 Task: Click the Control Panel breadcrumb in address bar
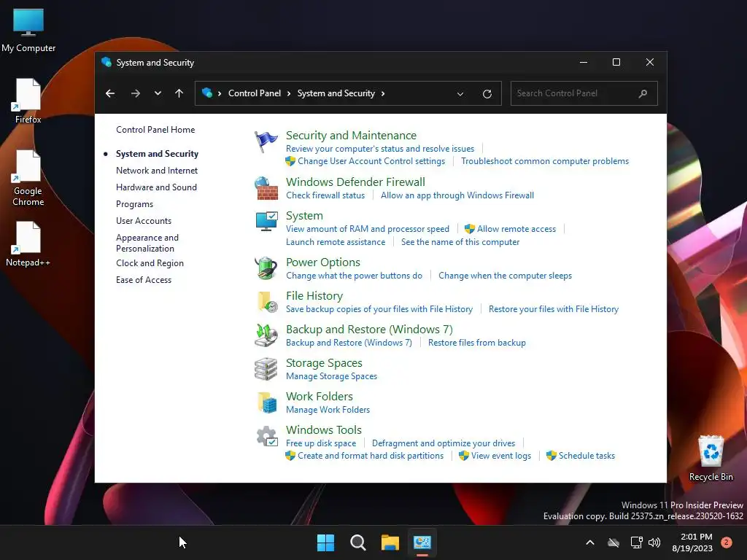tap(255, 93)
